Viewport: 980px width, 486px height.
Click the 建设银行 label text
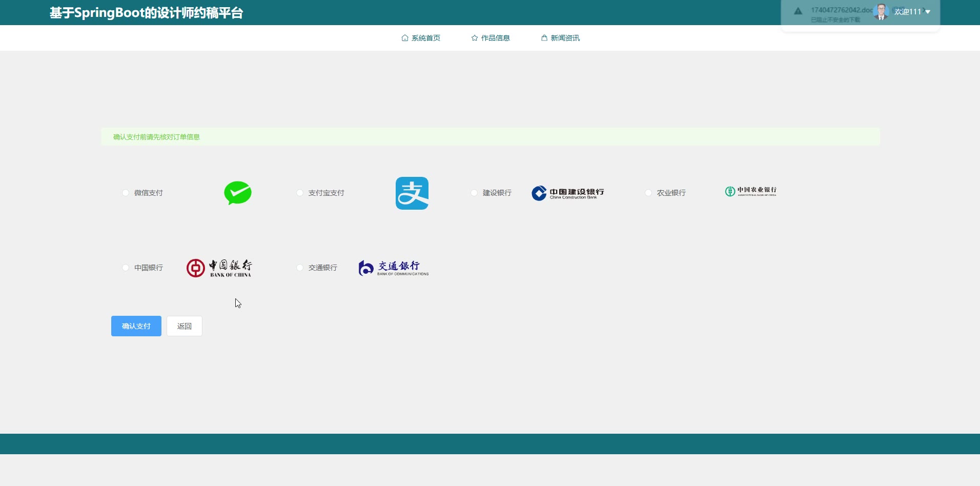pyautogui.click(x=497, y=193)
